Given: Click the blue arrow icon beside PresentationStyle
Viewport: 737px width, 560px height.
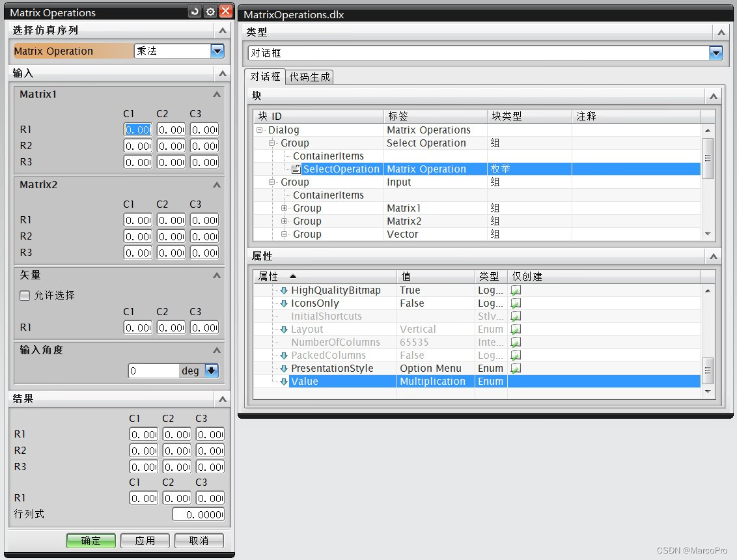Looking at the screenshot, I should point(285,368).
